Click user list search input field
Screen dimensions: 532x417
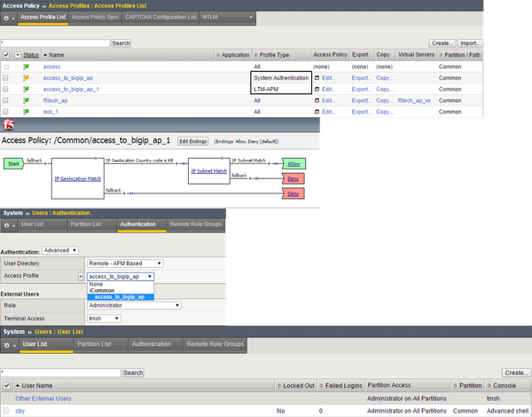click(60, 373)
